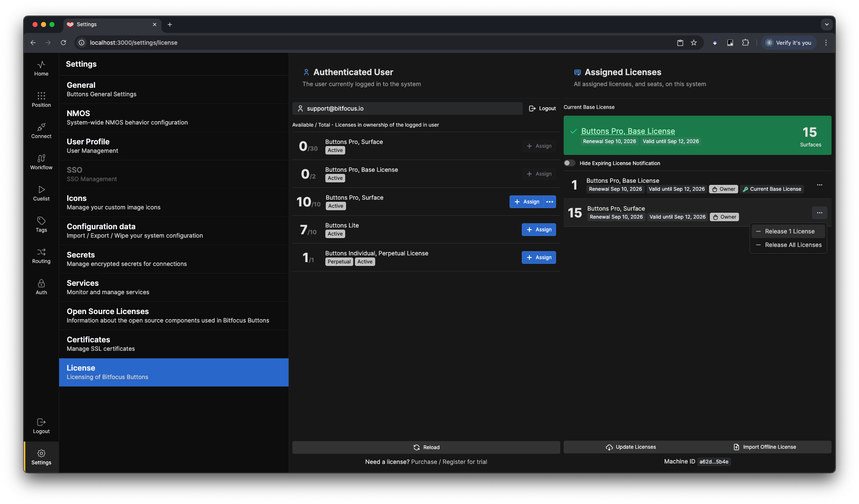Image resolution: width=859 pixels, height=504 pixels.
Task: Open a new browser tab
Action: (x=170, y=24)
